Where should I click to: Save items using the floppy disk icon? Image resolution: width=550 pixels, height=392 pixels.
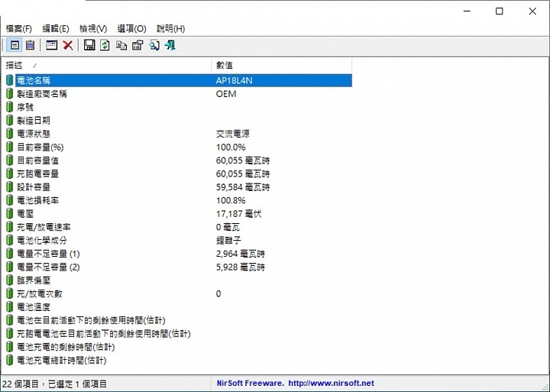(89, 45)
